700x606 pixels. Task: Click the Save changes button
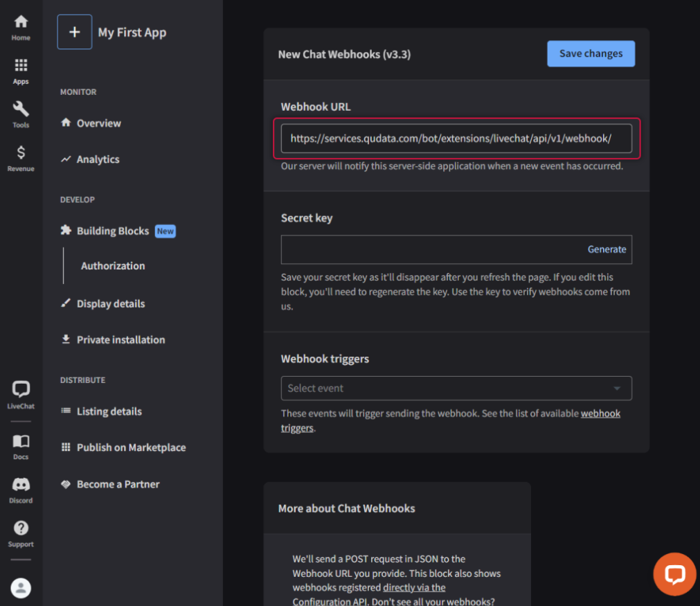[591, 53]
